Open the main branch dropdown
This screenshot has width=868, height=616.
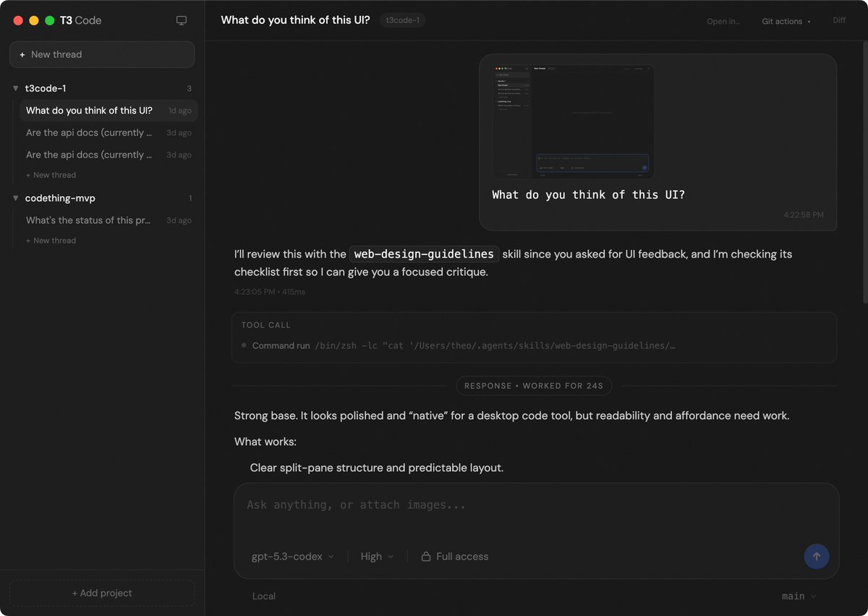point(799,596)
